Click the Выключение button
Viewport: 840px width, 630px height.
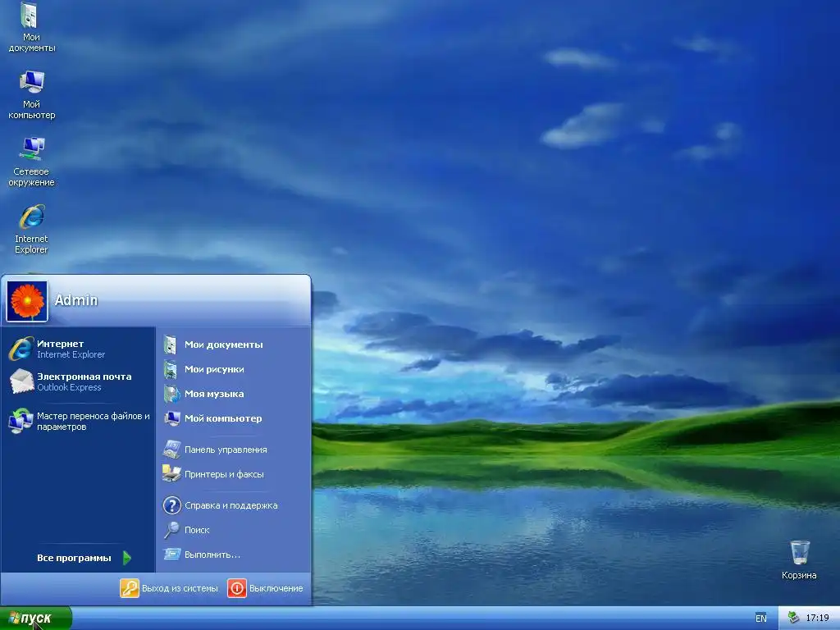265,588
